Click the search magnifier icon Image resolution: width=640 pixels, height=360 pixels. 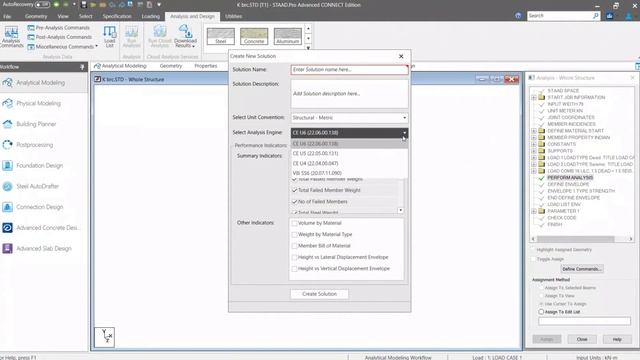coord(596,16)
